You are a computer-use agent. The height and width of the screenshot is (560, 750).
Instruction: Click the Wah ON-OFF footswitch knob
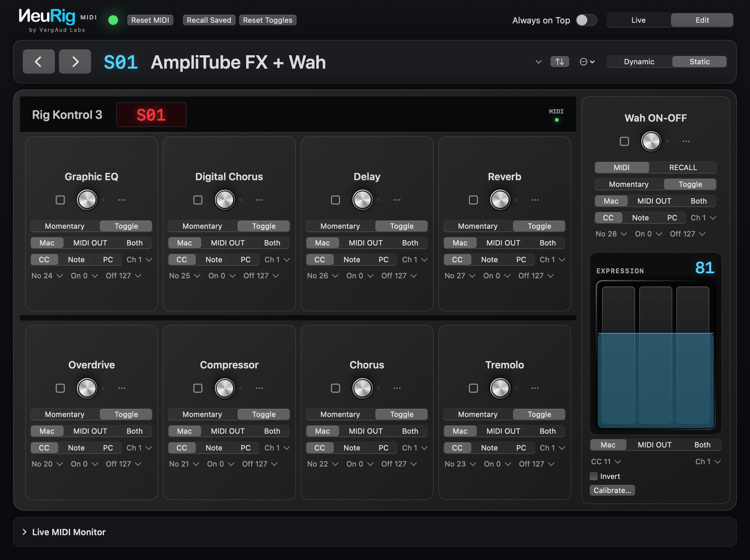click(651, 141)
